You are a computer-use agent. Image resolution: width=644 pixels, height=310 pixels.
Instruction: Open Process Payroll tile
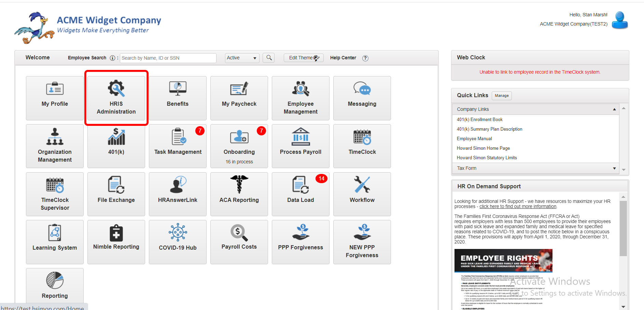[x=300, y=146]
